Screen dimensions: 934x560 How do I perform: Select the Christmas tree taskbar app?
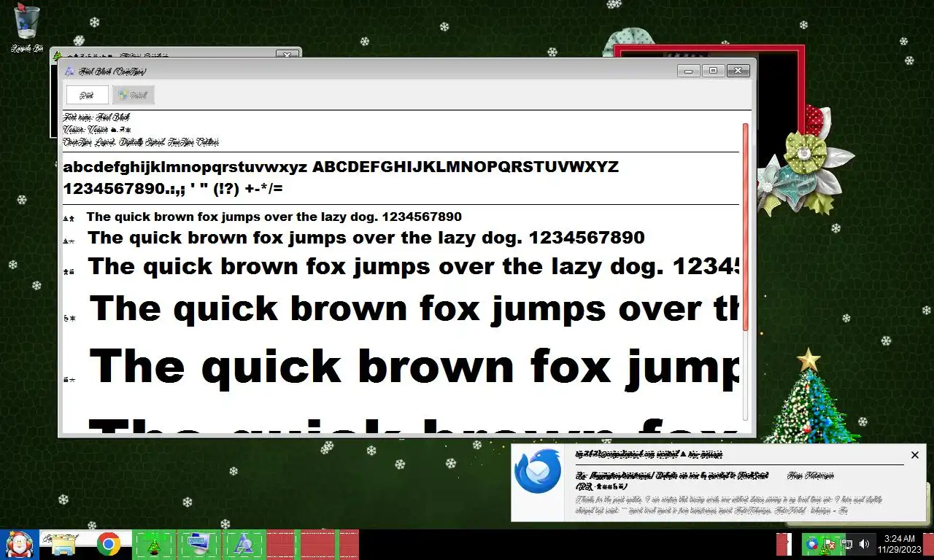pyautogui.click(x=154, y=545)
